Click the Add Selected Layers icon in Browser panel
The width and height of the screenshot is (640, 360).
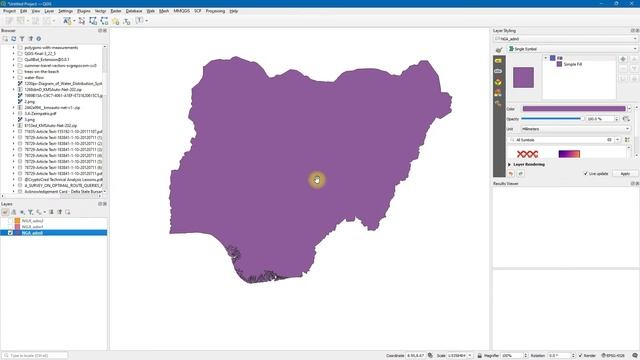(x=5, y=39)
